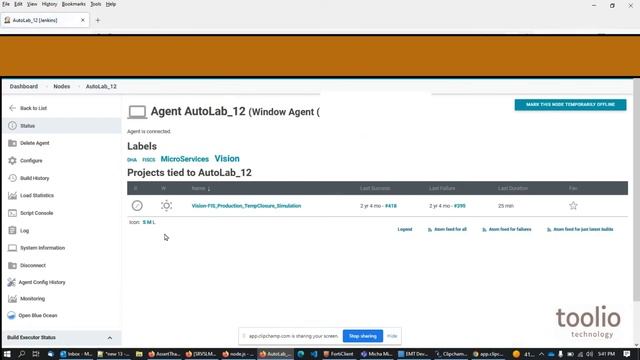Select icon size M
This screenshot has width=640, height=360.
149,222
